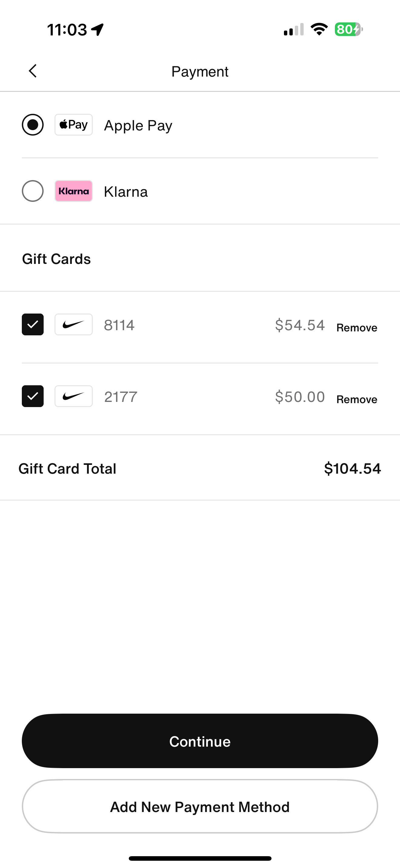Remove the $50.00 gift card
The width and height of the screenshot is (400, 868).
(x=357, y=399)
